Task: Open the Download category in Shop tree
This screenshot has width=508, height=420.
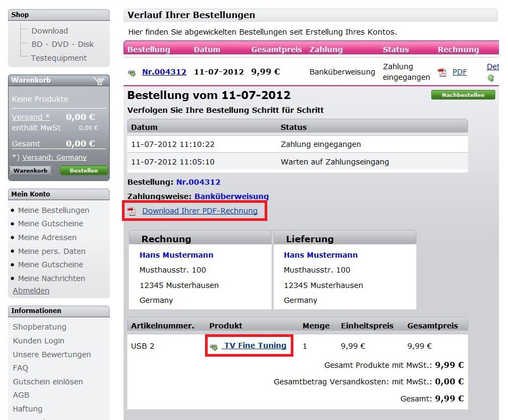Action: point(50,31)
